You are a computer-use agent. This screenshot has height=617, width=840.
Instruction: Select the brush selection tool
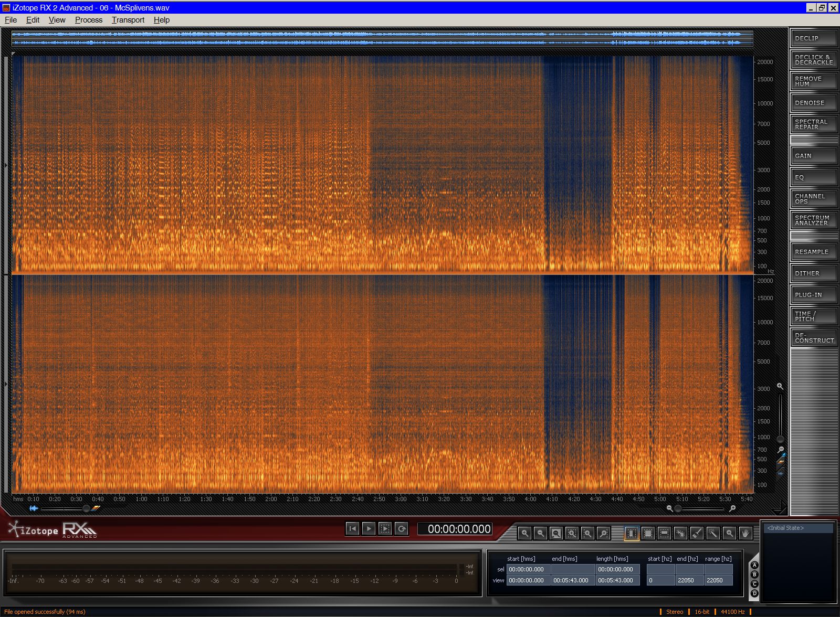coord(697,533)
